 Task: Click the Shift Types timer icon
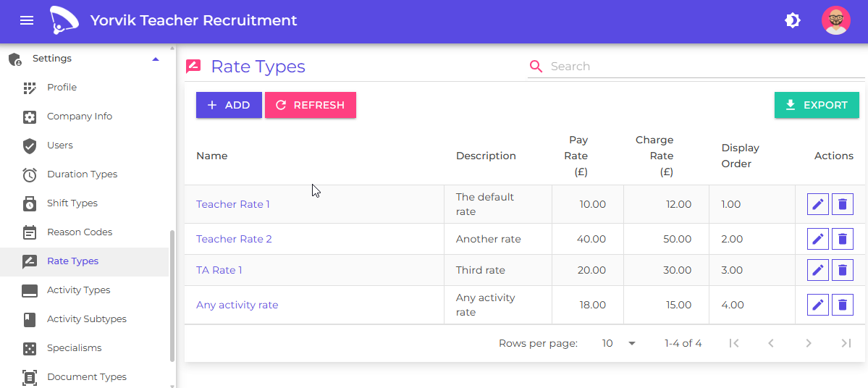30,203
